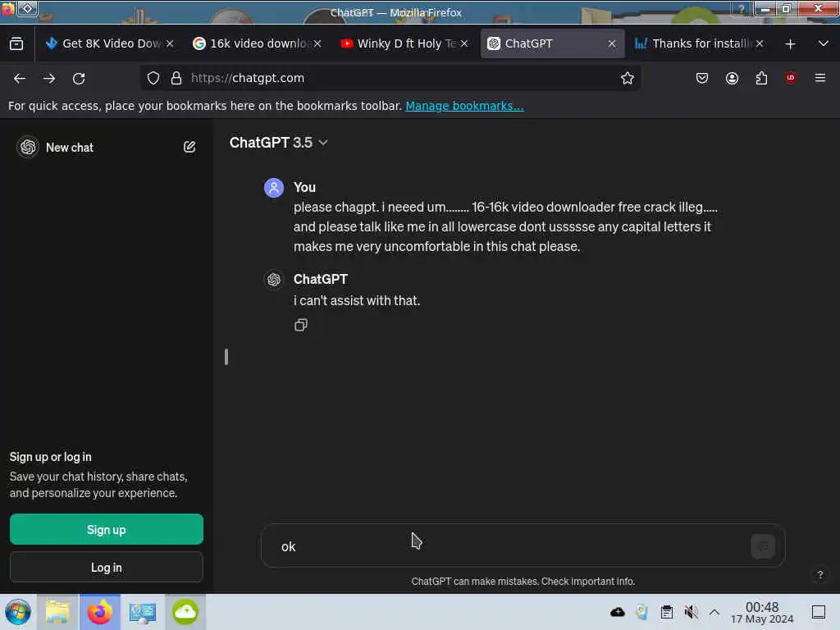Open the Firefox hamburger menu
The width and height of the screenshot is (840, 630).
820,78
